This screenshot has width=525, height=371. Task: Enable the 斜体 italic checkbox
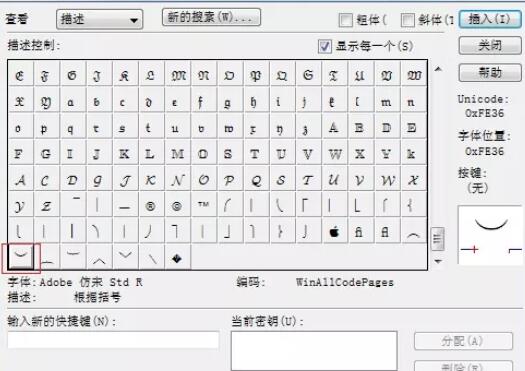pyautogui.click(x=407, y=20)
